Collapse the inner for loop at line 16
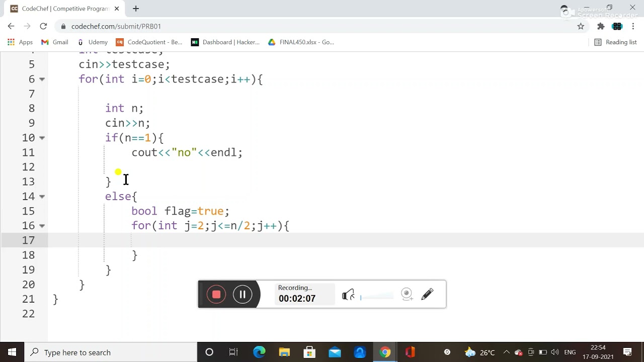 point(42,226)
